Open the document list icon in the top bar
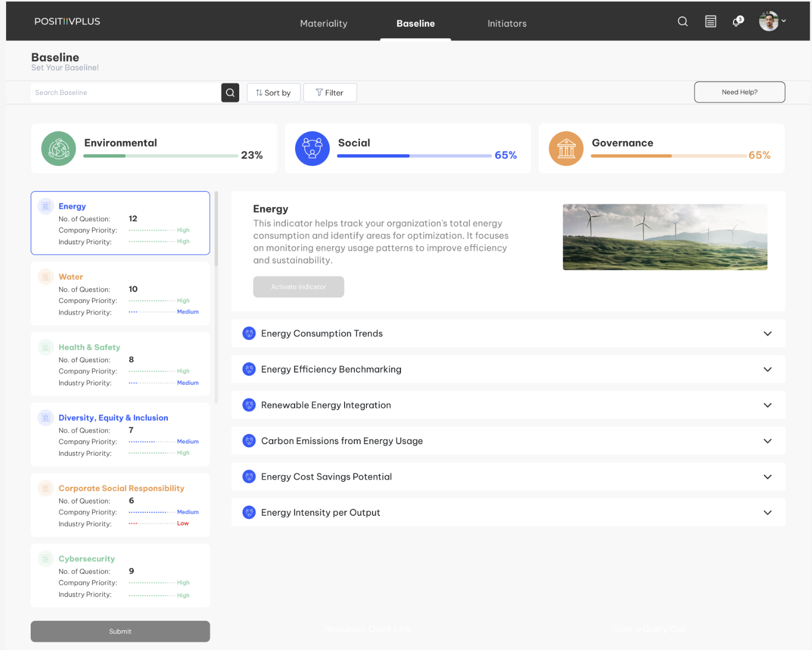Viewport: 812px width, 650px height. point(710,21)
